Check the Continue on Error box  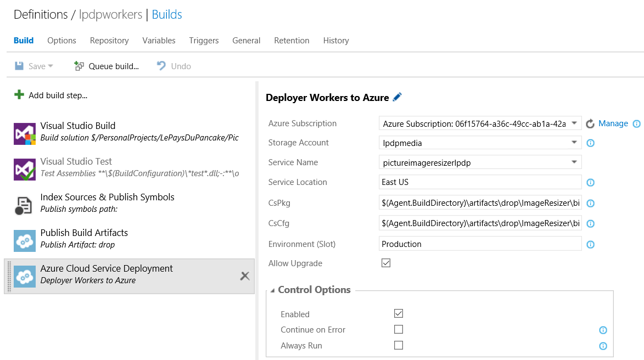coord(399,329)
